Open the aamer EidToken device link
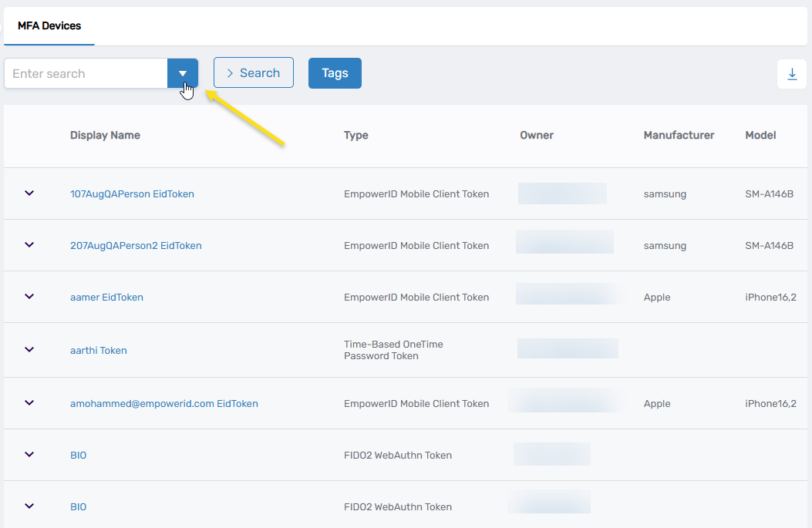This screenshot has width=812, height=528. 106,297
